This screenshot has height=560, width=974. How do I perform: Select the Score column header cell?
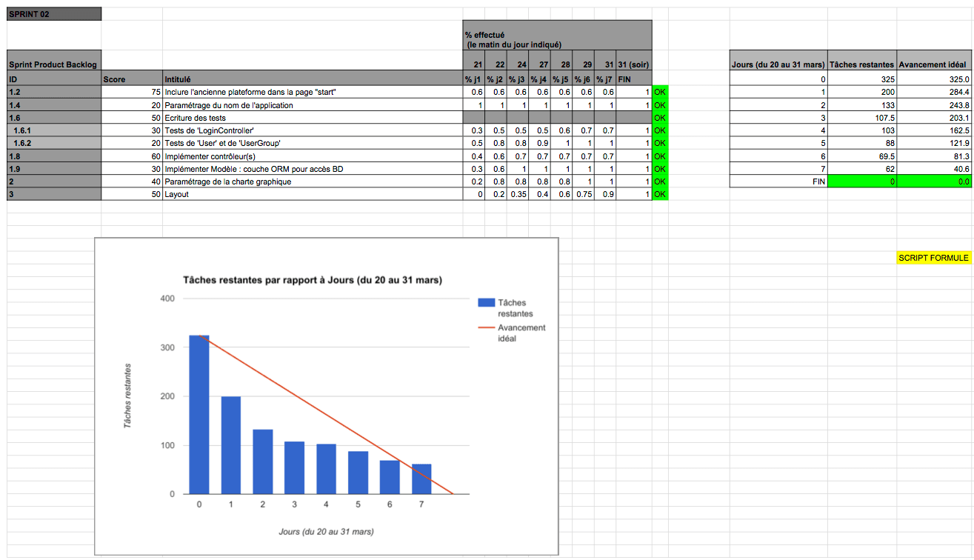pyautogui.click(x=131, y=79)
